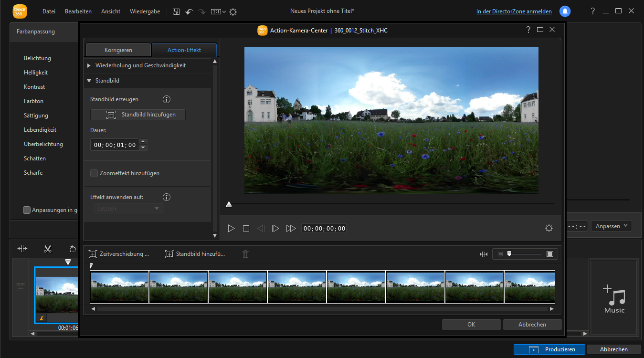Decrease Dauer with down stepper arrow
The width and height of the screenshot is (644, 358).
point(143,147)
